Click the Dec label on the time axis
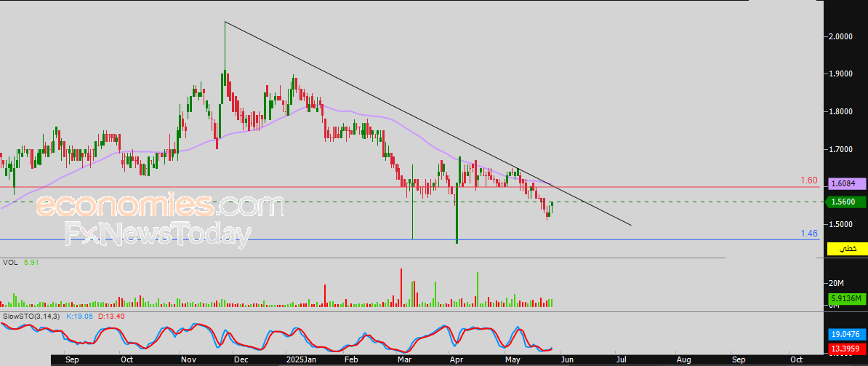This screenshot has height=366, width=868. 241,360
